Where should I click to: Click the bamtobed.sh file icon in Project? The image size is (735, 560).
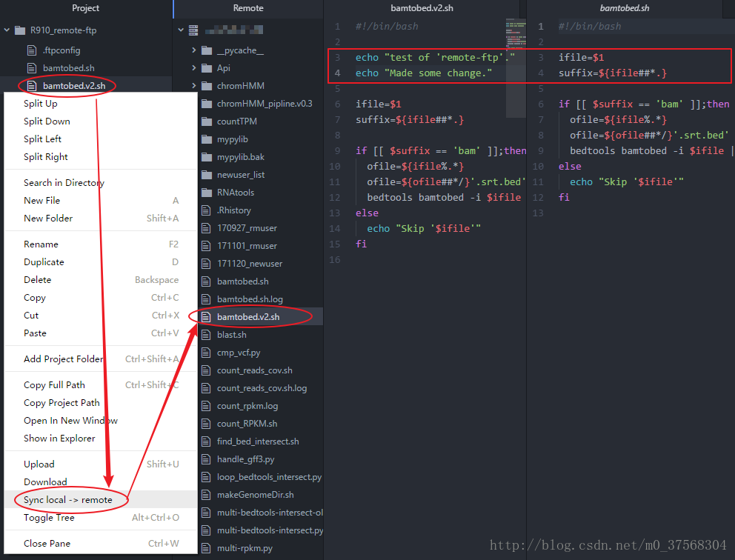point(32,68)
